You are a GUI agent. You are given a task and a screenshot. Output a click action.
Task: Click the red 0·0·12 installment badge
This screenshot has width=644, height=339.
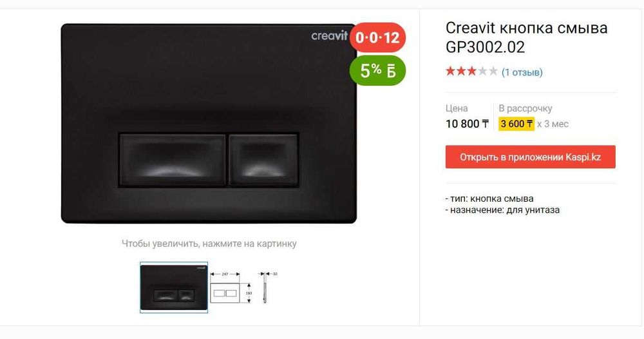(377, 37)
